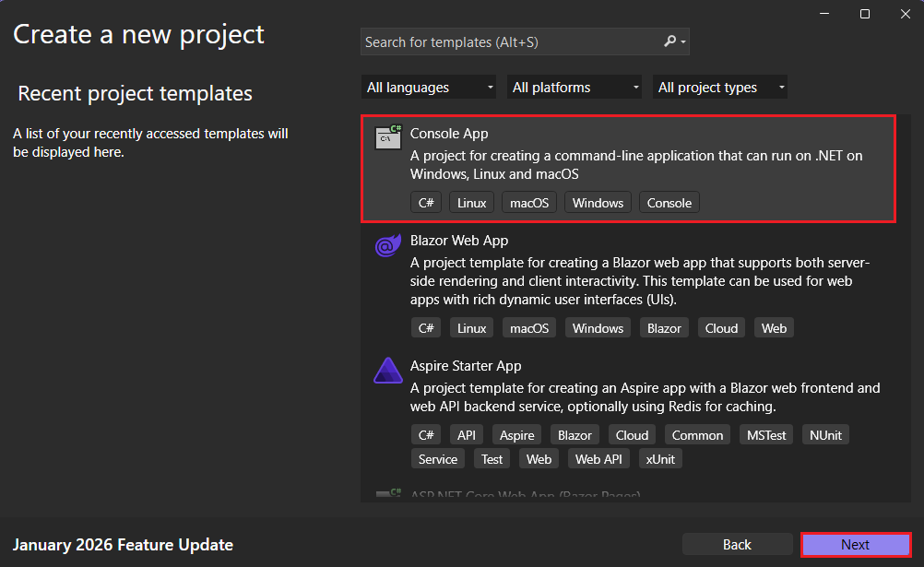Click the Blazor Web App template icon
The height and width of the screenshot is (567, 924).
pos(387,244)
